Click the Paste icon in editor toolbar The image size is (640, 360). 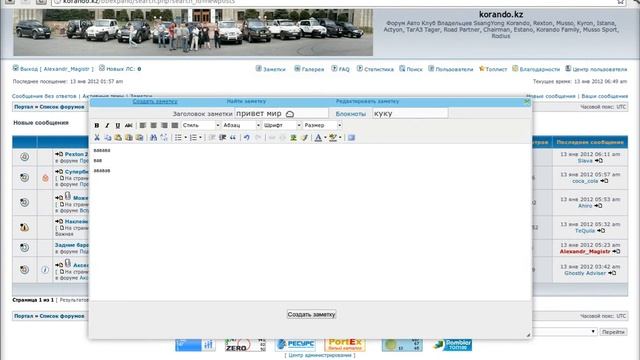click(x=118, y=138)
